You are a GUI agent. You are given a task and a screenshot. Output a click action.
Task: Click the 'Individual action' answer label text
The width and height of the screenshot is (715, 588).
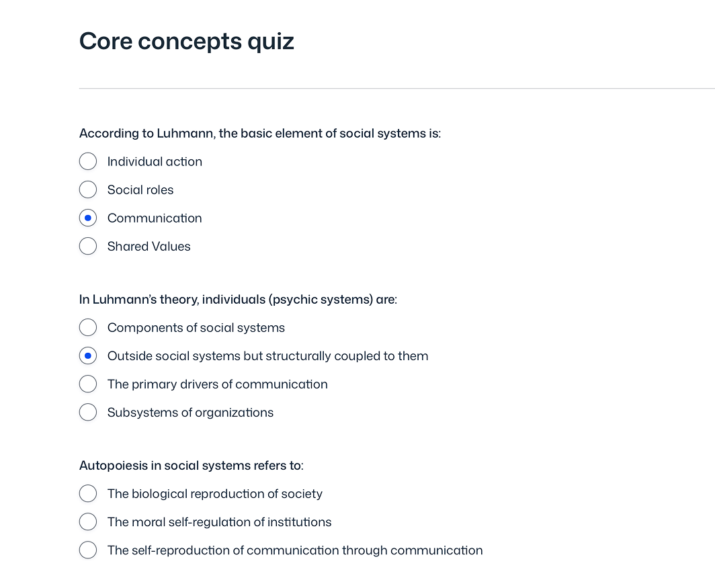pos(155,162)
